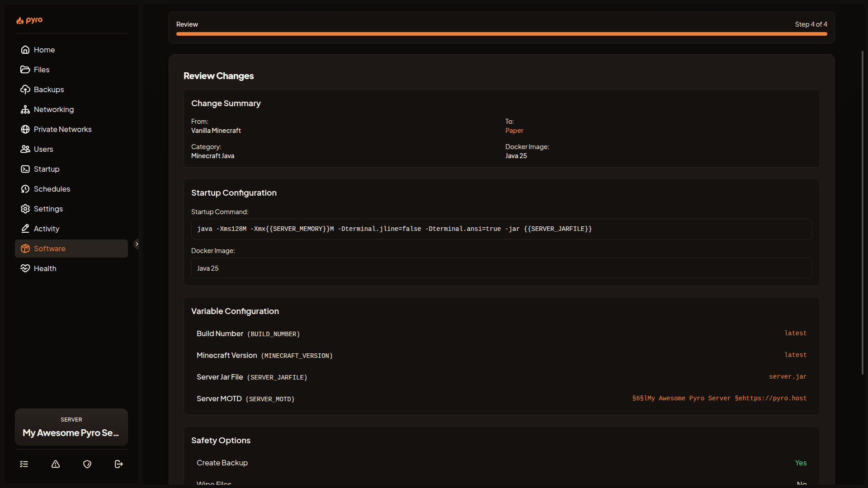This screenshot has width=868, height=488.
Task: Select the Software menu item
Action: pyautogui.click(x=71, y=249)
